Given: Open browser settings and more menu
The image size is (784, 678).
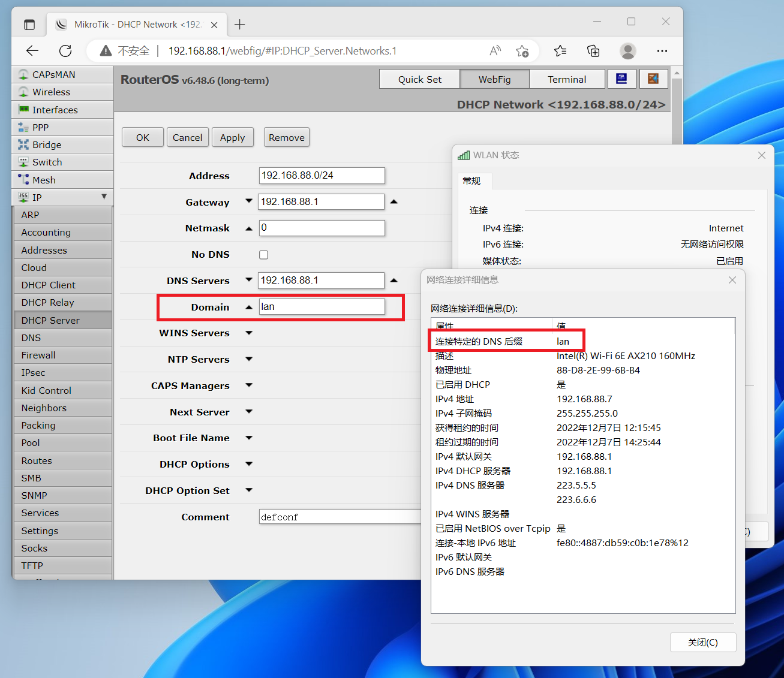Looking at the screenshot, I should click(x=662, y=51).
